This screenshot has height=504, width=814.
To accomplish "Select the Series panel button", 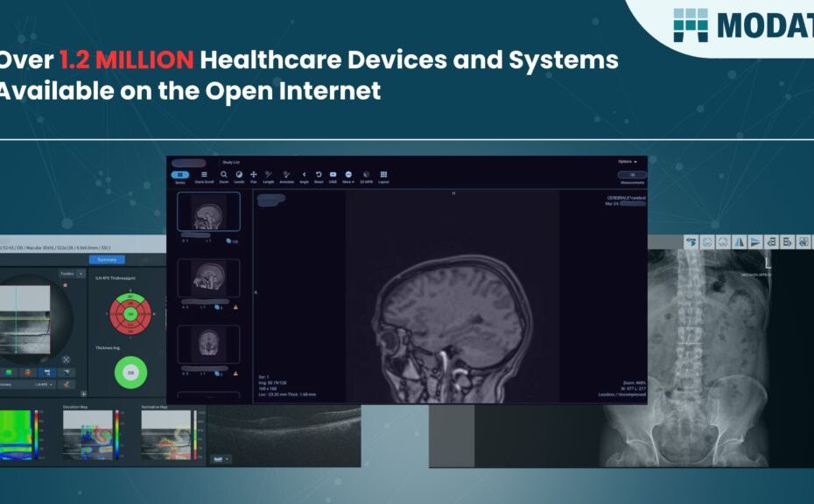I will pos(180,177).
